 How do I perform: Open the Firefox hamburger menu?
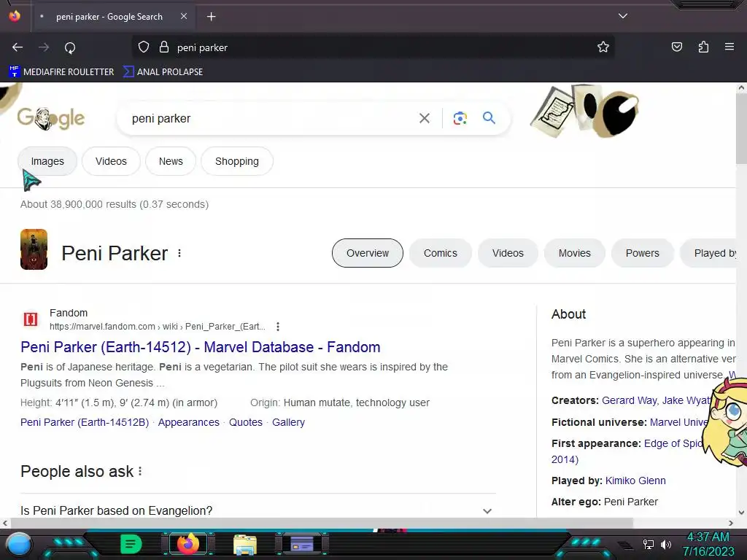[729, 47]
